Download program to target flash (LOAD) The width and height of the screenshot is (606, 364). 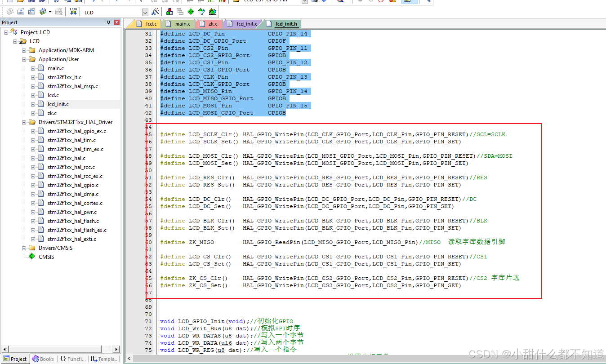(x=73, y=12)
